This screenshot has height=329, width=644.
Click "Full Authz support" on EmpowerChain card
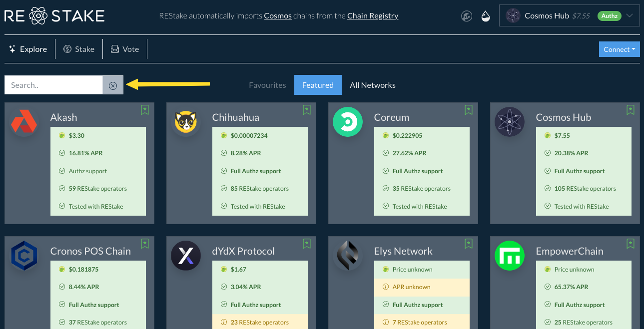(580, 305)
